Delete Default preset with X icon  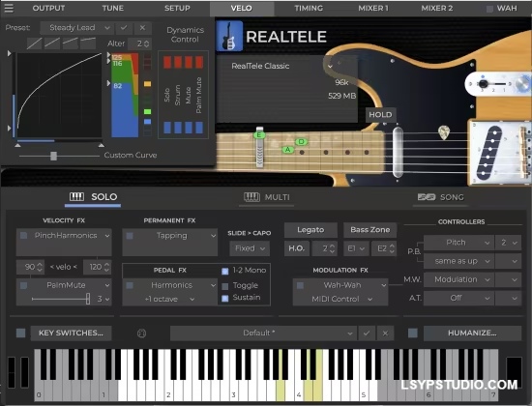[385, 333]
